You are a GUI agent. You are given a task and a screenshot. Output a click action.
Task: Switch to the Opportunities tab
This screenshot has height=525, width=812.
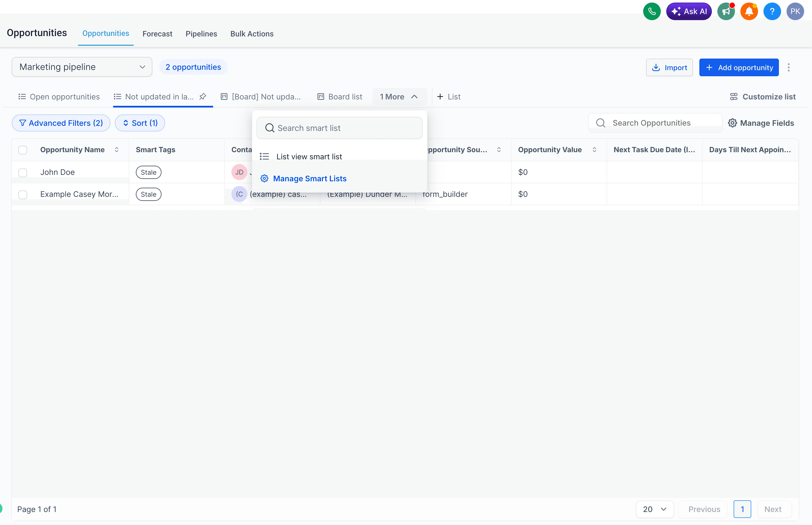click(106, 33)
